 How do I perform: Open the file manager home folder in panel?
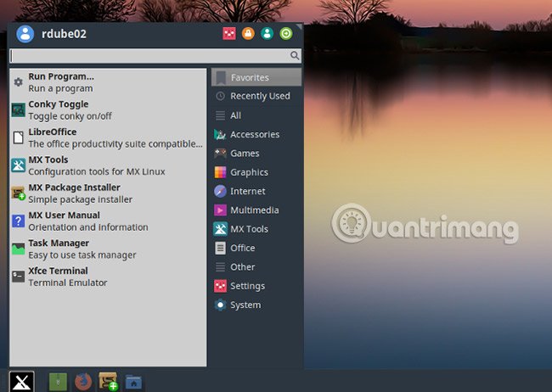133,382
